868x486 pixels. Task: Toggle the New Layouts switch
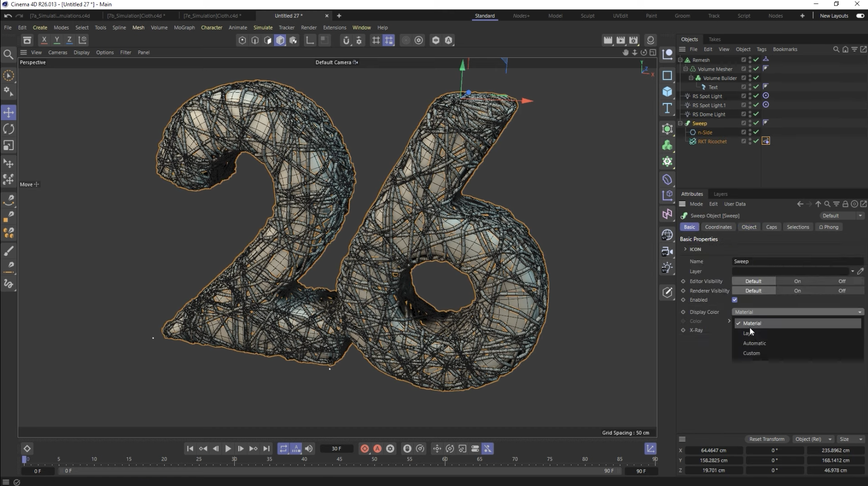click(860, 16)
